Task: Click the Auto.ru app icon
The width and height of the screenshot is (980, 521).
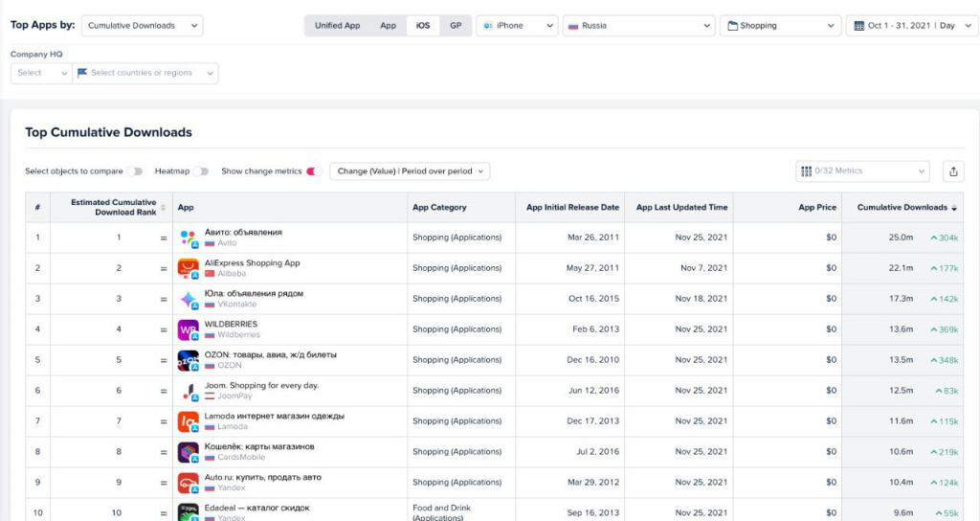Action: tap(189, 483)
